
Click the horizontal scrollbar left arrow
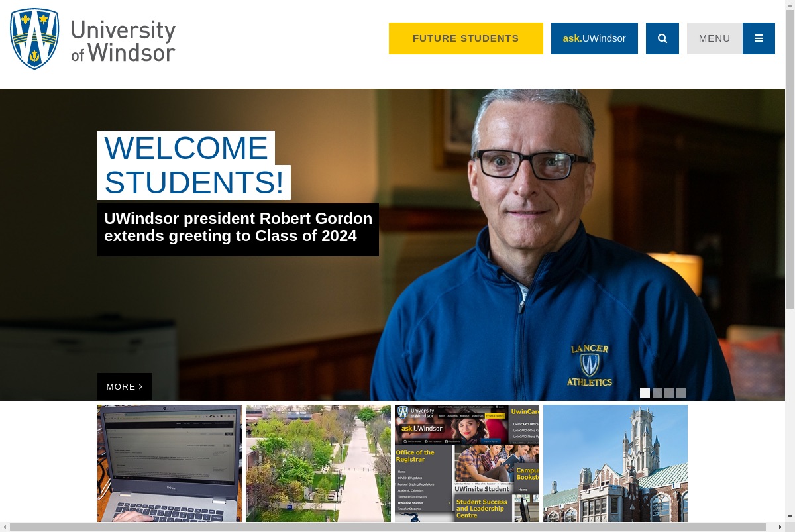(5, 527)
